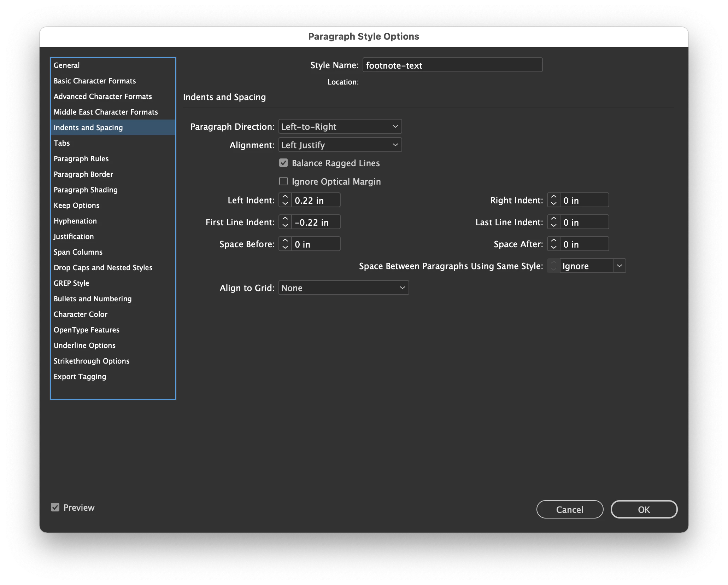Toggle the Preview checkbox
This screenshot has height=585, width=728.
point(55,508)
